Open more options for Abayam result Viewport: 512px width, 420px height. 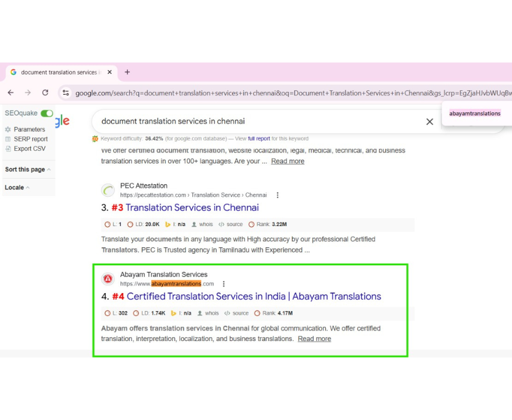pyautogui.click(x=224, y=284)
